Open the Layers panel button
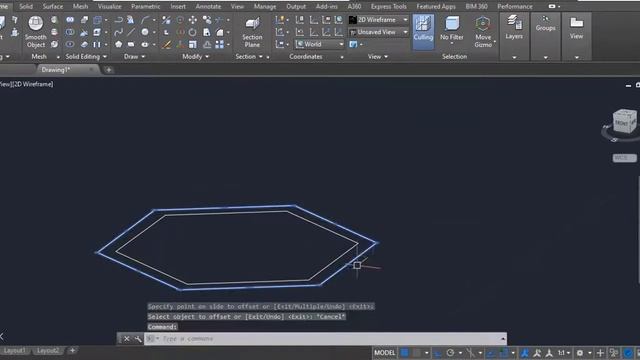 (514, 28)
